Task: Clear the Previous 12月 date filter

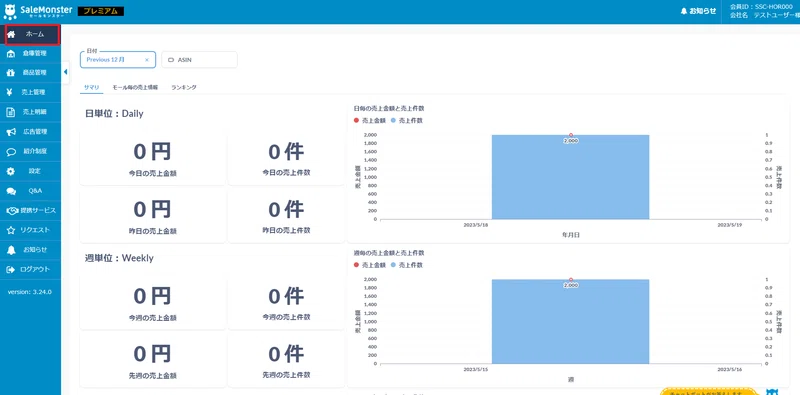Action: (147, 60)
